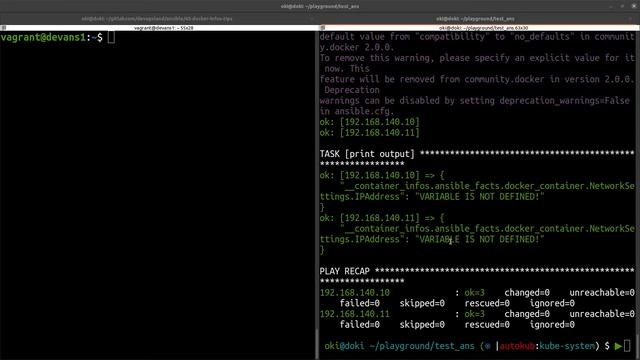Viewport: 640px width, 360px height.
Task: Click the green arrow at the oki@doki prompt
Action: coord(618,346)
